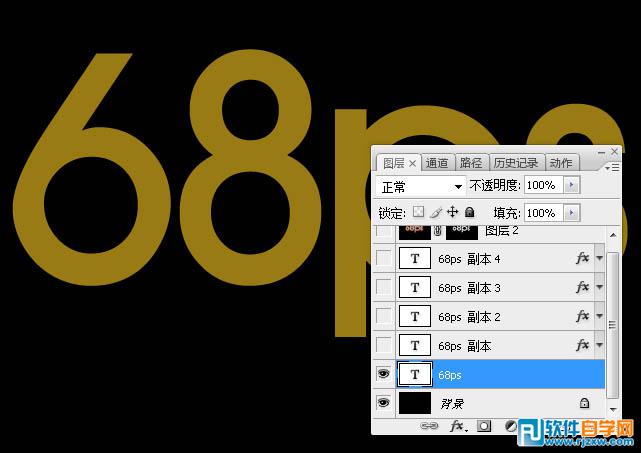Open the 填充 fill slider arrow

[572, 213]
